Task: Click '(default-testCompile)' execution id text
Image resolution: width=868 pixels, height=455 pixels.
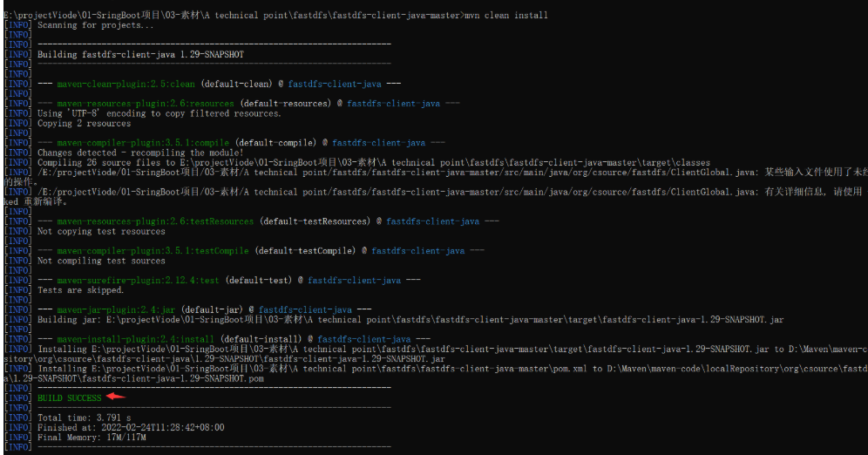Action: point(305,251)
